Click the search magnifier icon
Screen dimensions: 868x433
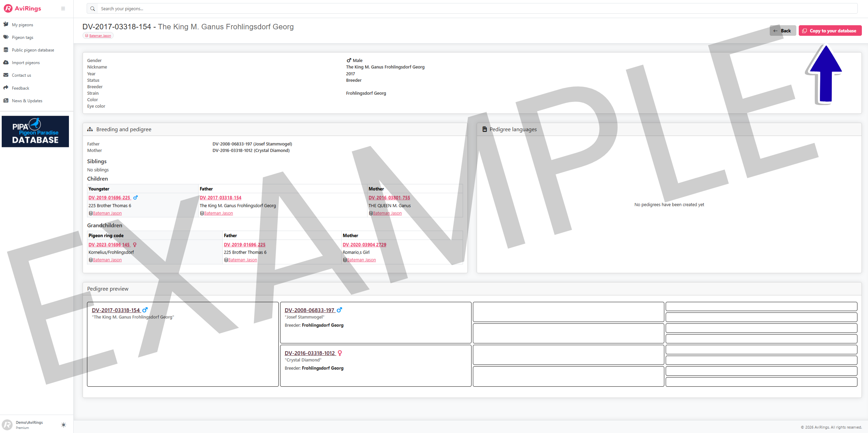pos(92,9)
